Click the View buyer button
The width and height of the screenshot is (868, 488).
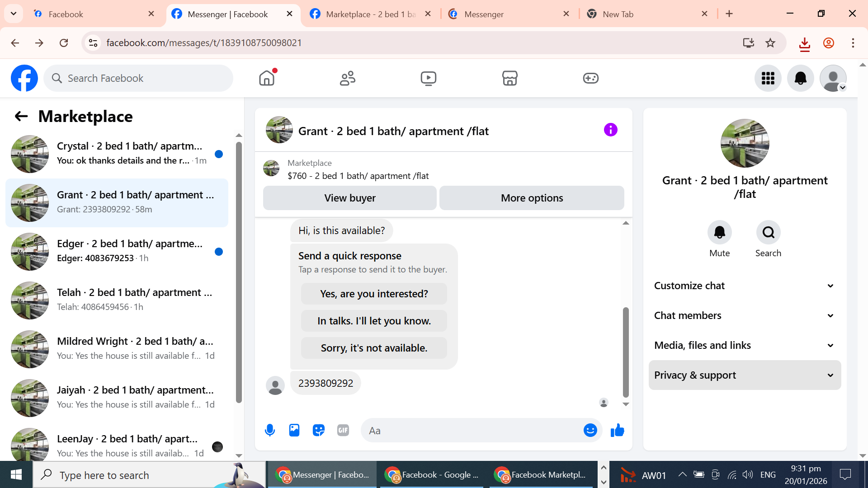[350, 198]
